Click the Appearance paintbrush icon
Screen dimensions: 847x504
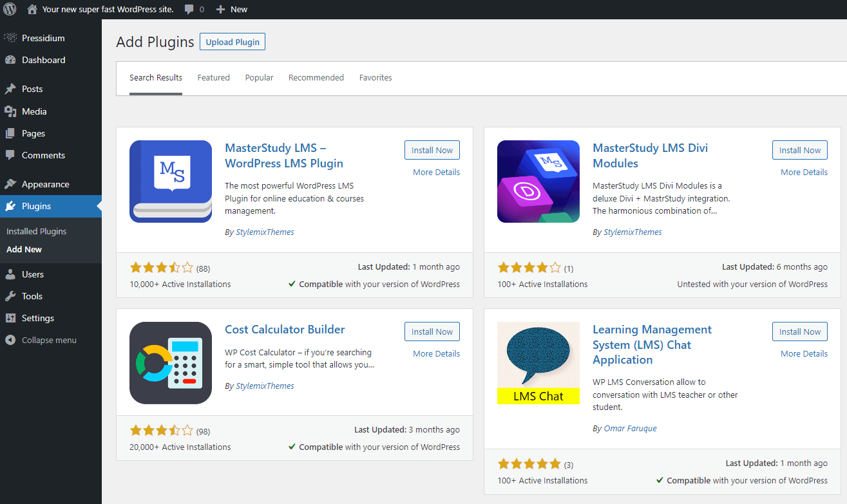click(10, 184)
